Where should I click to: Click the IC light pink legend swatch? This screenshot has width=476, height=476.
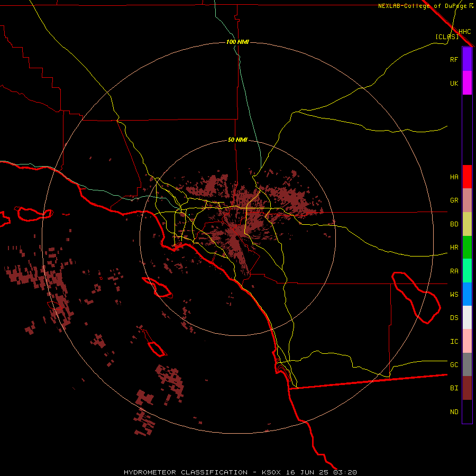467,341
